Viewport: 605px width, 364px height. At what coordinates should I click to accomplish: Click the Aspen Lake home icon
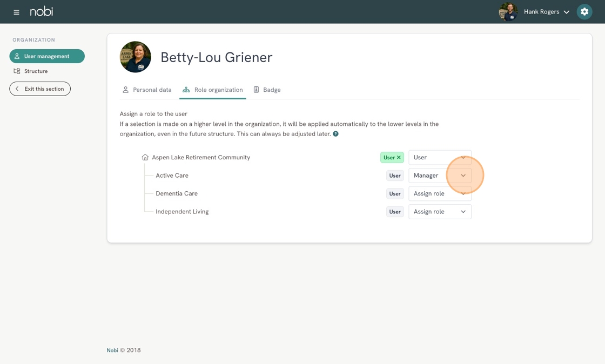[x=145, y=158]
